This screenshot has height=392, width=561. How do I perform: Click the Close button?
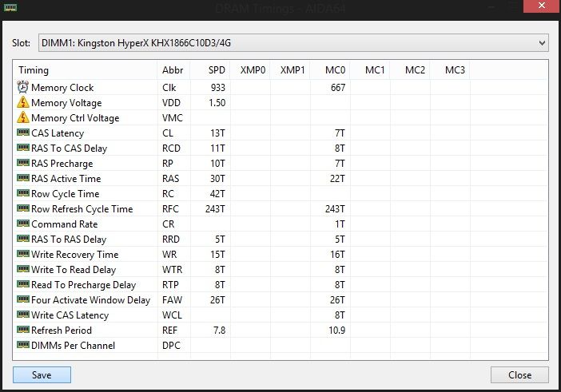[x=519, y=375]
